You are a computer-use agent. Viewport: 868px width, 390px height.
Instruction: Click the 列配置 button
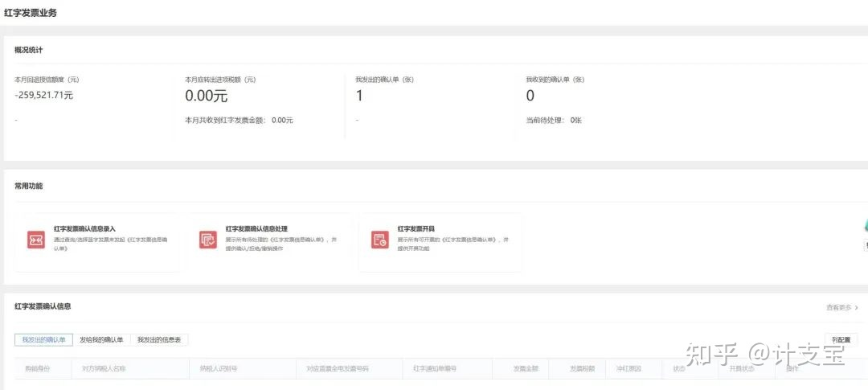(x=841, y=339)
